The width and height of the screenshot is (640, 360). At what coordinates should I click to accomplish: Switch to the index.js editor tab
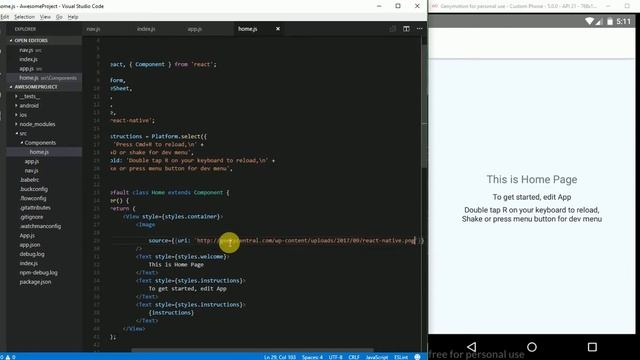[146, 29]
